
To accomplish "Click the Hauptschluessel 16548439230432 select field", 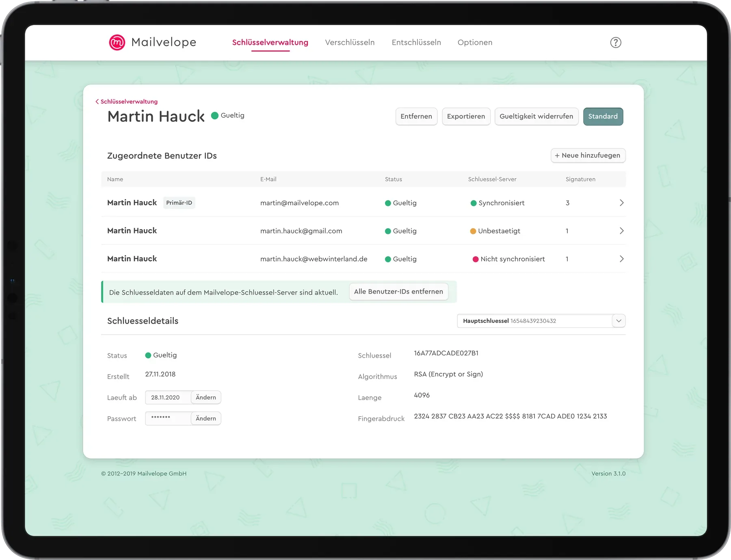I will (x=541, y=321).
